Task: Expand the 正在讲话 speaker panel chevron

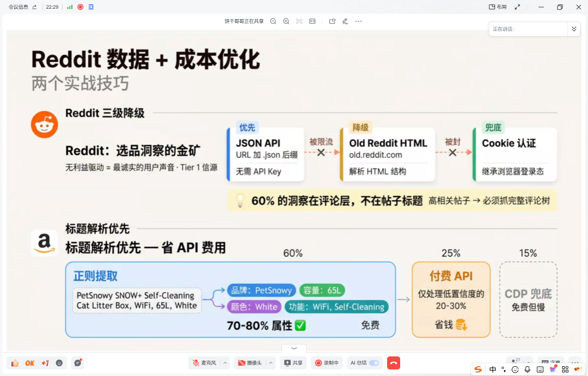Action: [574, 29]
